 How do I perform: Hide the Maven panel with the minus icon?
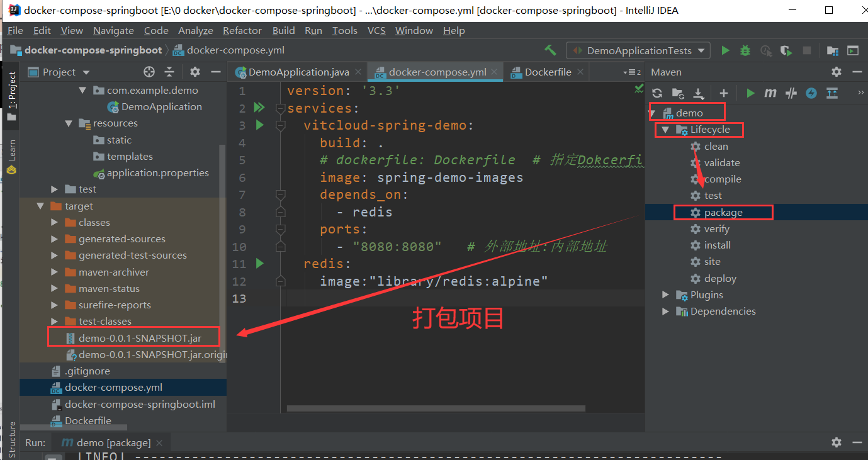click(x=856, y=72)
